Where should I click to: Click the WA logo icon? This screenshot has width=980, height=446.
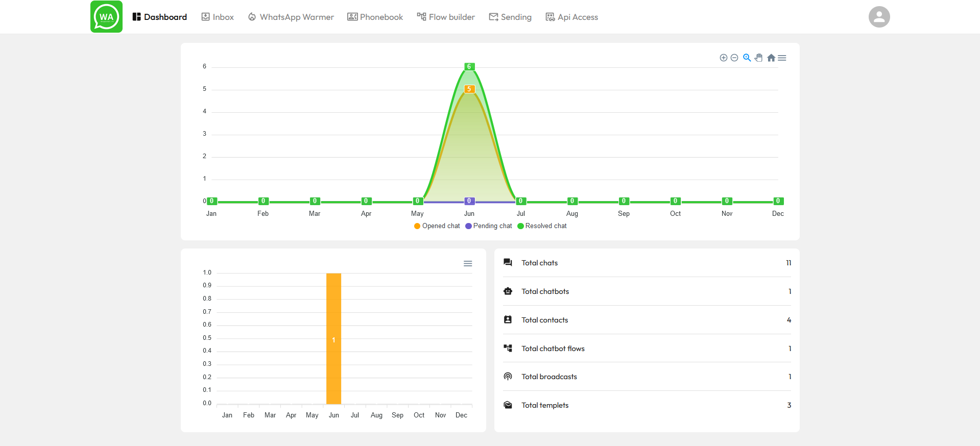pos(106,17)
